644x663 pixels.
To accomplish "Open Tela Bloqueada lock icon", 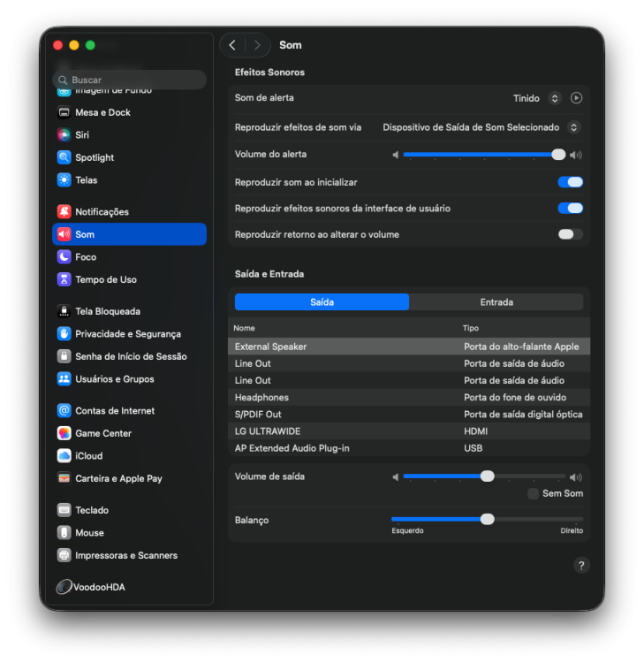I will pos(64,311).
